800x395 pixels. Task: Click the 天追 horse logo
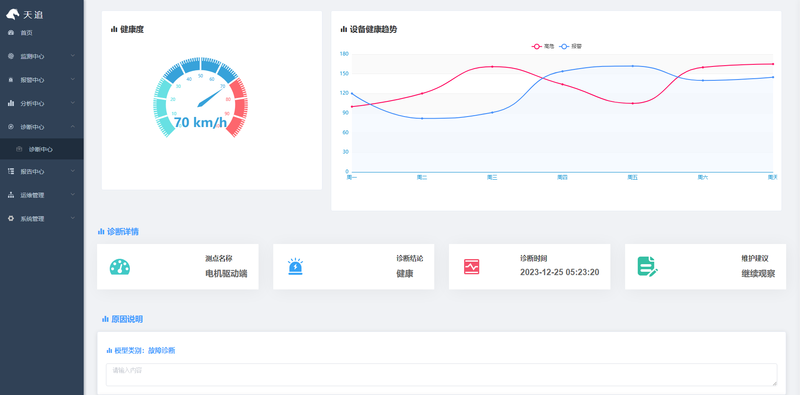12,14
